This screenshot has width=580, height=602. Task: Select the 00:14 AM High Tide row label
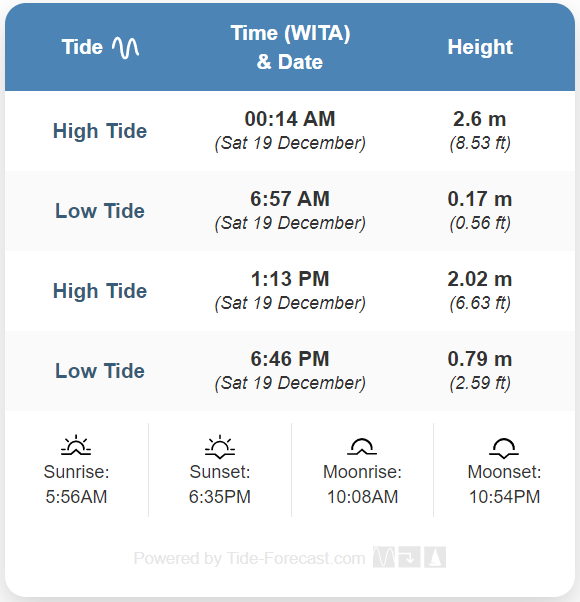100,131
